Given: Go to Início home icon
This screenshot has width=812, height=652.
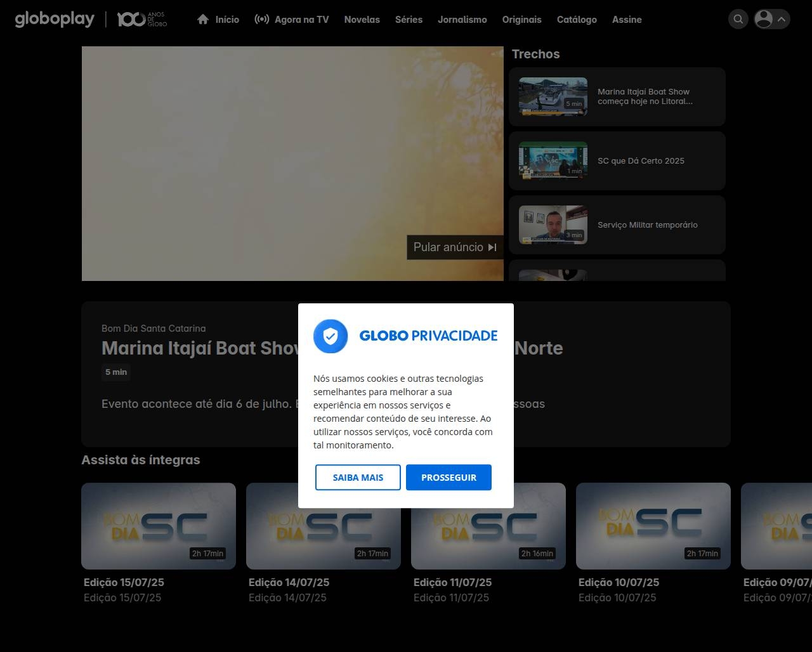Looking at the screenshot, I should click(203, 20).
